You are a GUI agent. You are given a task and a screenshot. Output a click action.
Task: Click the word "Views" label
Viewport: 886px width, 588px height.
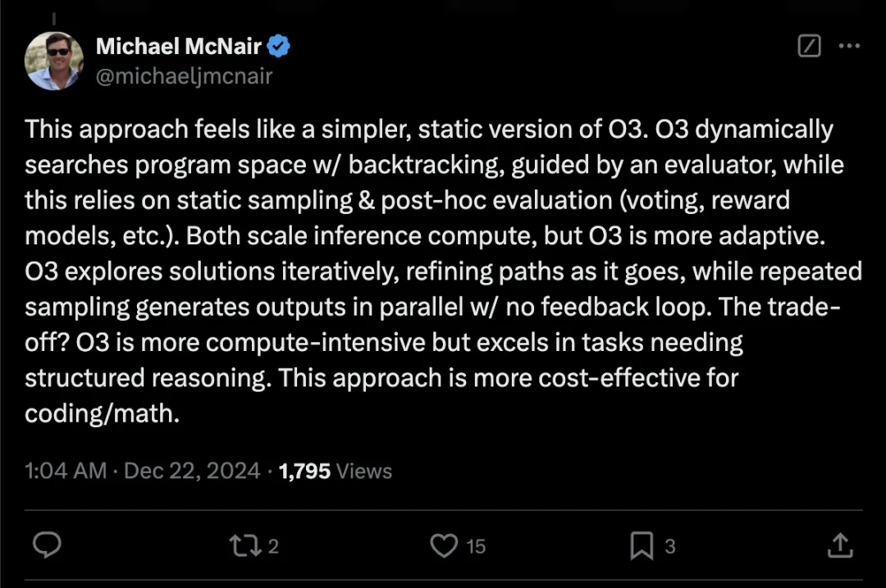(x=364, y=471)
